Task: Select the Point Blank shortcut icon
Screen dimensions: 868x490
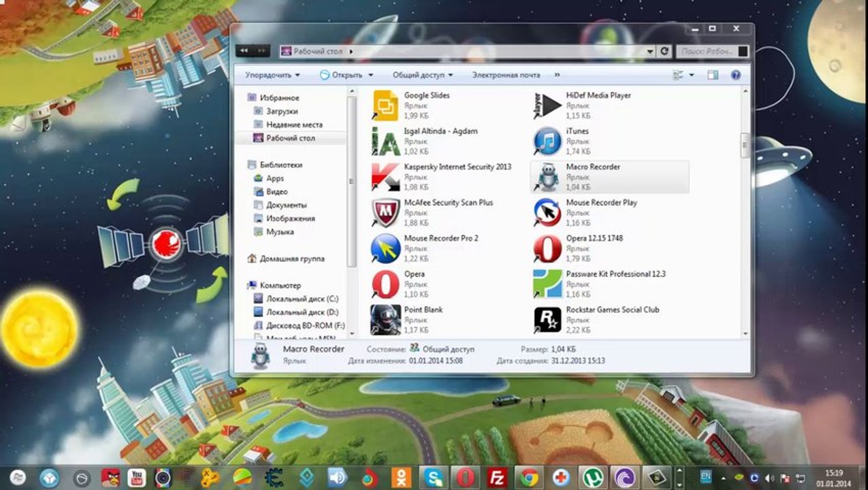Action: (385, 320)
